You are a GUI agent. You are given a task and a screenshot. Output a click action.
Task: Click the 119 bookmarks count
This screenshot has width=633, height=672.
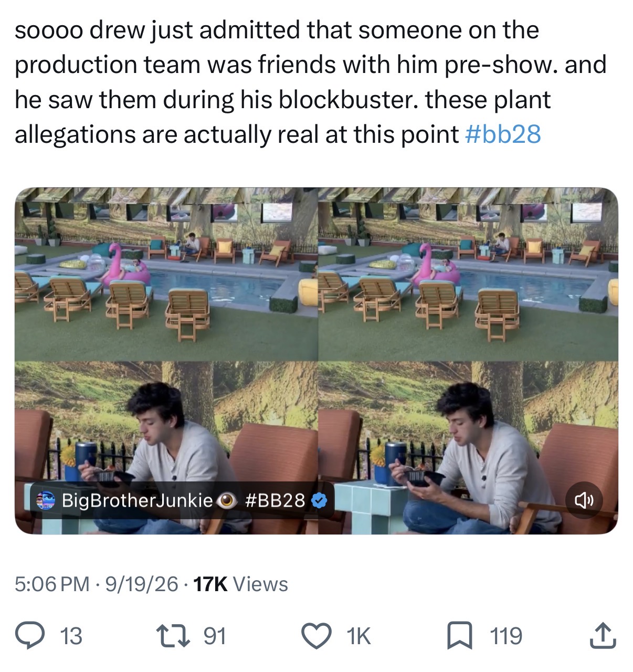click(x=507, y=636)
